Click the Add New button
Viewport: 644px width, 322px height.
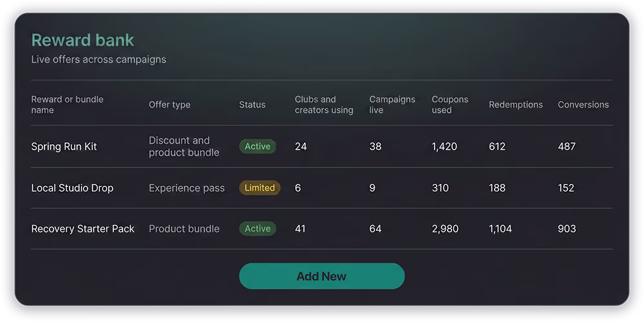click(x=321, y=276)
